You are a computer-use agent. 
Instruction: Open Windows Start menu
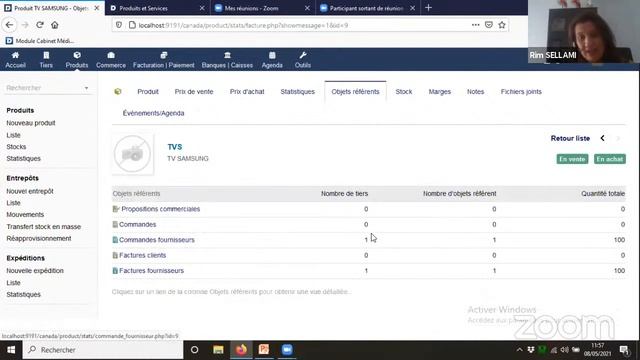[11, 350]
